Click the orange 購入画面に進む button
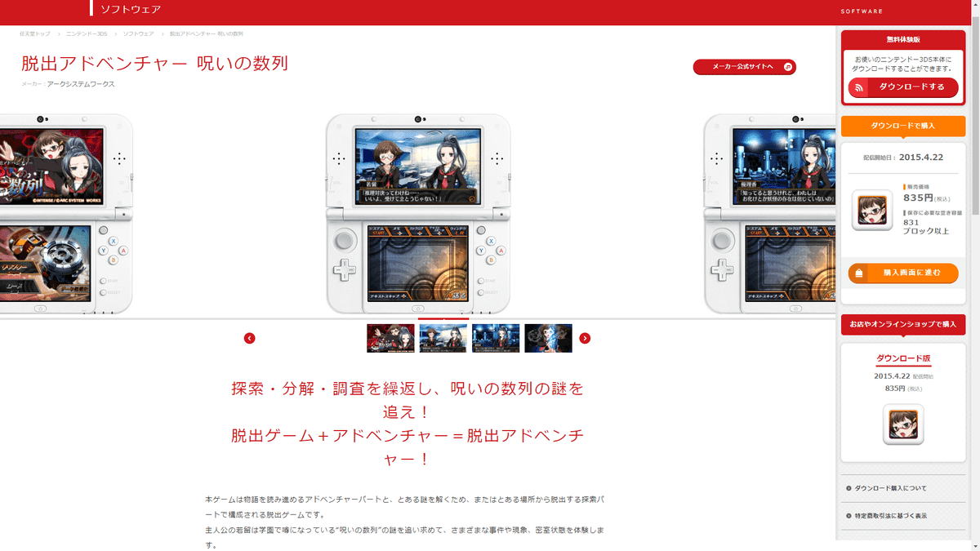 tap(902, 273)
